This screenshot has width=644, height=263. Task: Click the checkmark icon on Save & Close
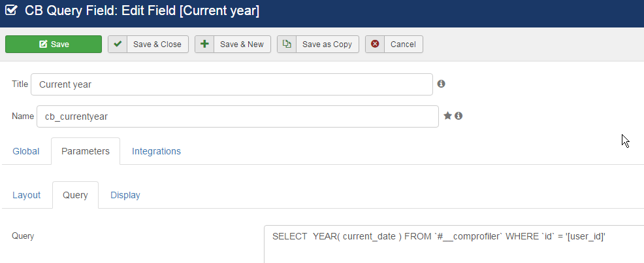tap(118, 44)
